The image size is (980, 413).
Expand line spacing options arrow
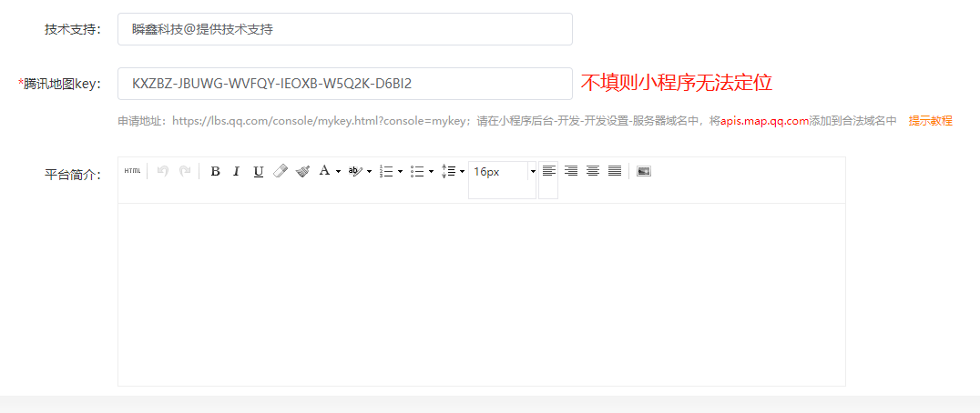[x=462, y=171]
